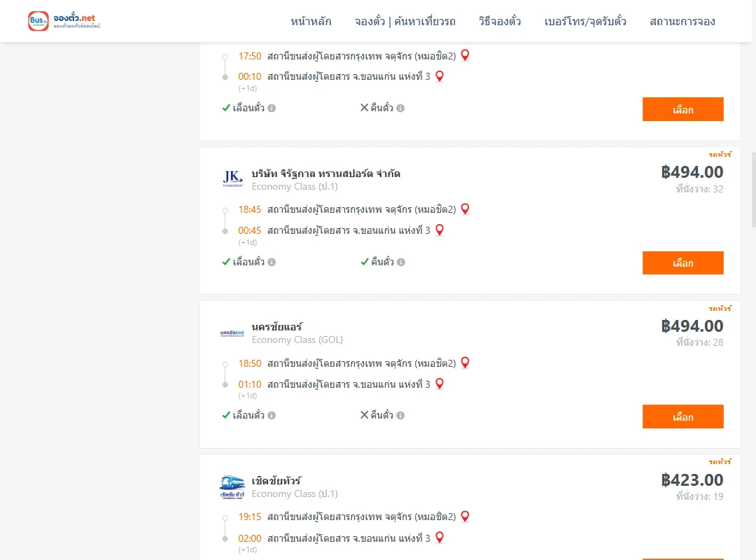
Task: Open สถานะการจอง from the top navigation
Action: [682, 22]
